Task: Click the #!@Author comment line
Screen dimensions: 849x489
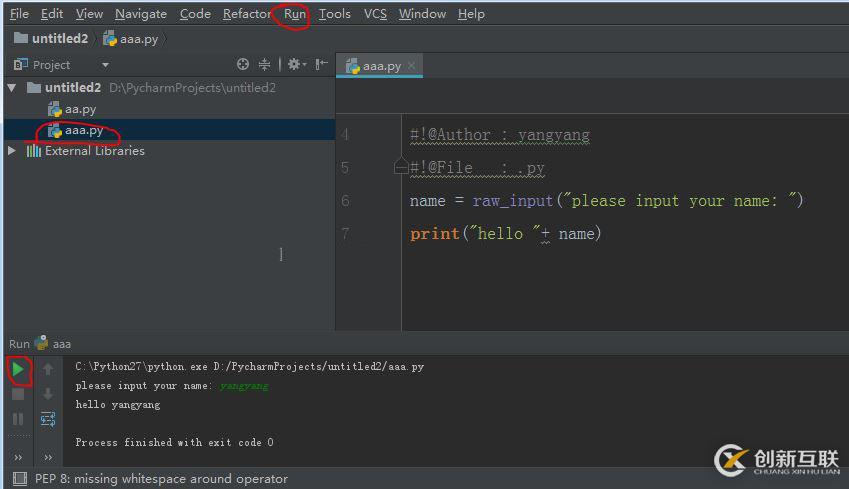Action: click(x=500, y=135)
